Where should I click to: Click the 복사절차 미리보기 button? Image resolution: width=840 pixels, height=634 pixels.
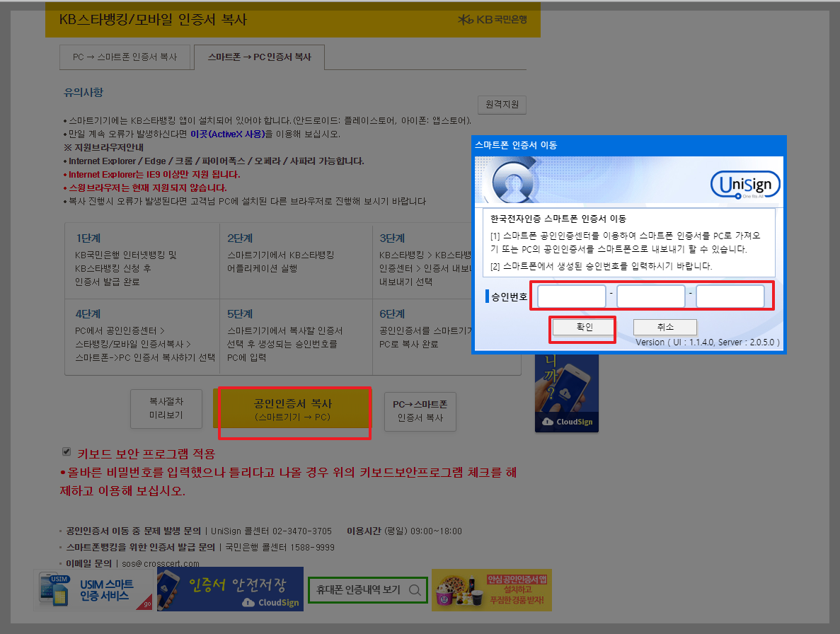point(166,408)
